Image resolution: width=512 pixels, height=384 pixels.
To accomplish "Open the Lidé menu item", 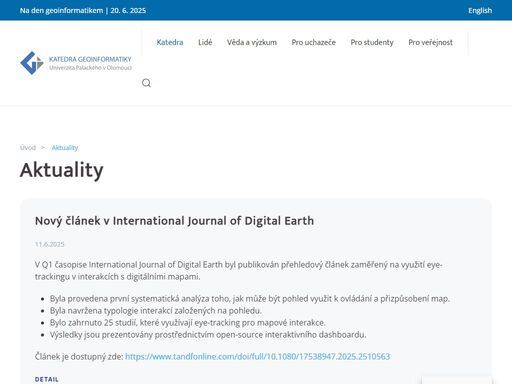I will tap(205, 42).
